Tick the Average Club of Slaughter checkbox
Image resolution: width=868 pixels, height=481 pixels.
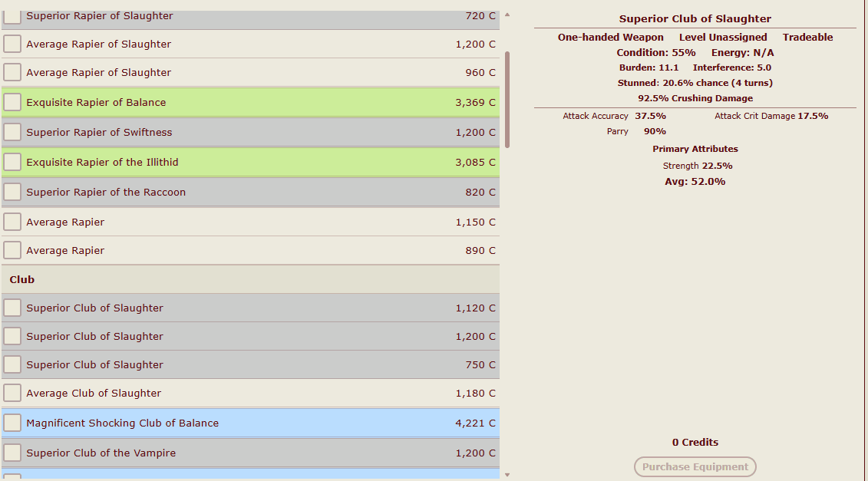[12, 393]
